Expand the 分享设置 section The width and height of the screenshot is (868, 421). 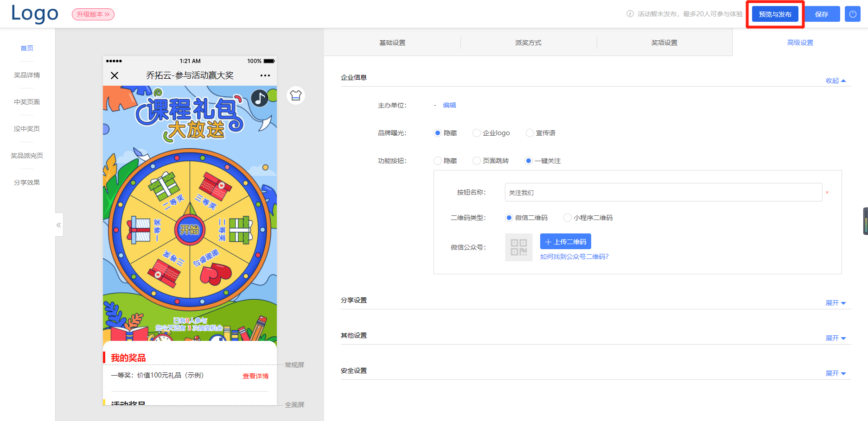pos(836,303)
